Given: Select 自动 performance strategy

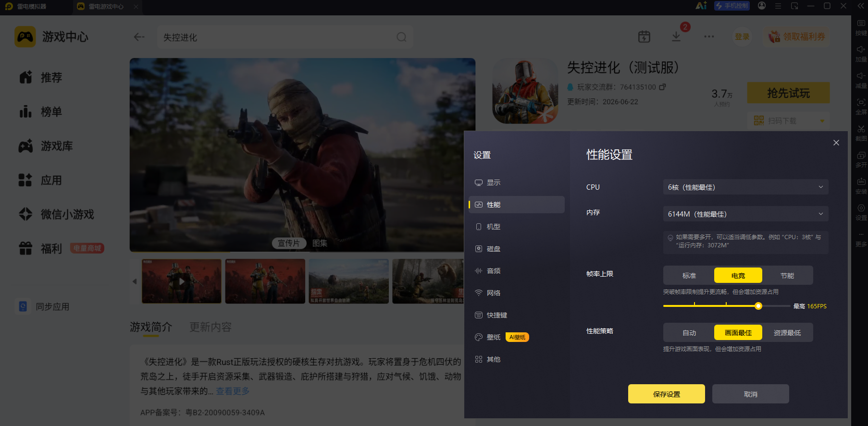Looking at the screenshot, I should tap(689, 332).
